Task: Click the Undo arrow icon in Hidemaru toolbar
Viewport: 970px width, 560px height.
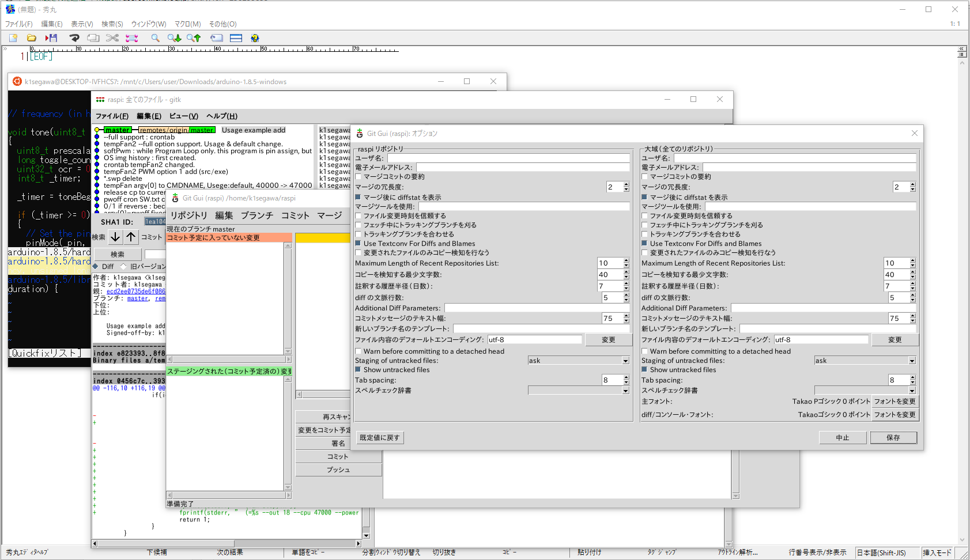Action: tap(74, 38)
